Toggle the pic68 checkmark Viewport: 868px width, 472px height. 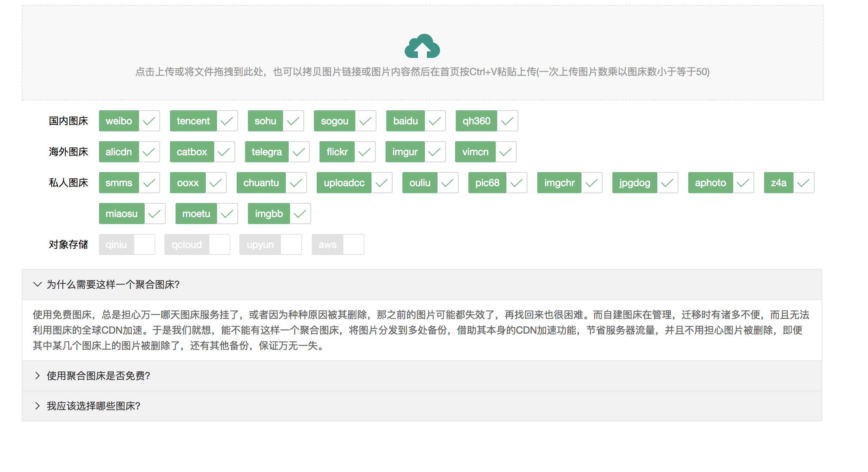click(516, 183)
